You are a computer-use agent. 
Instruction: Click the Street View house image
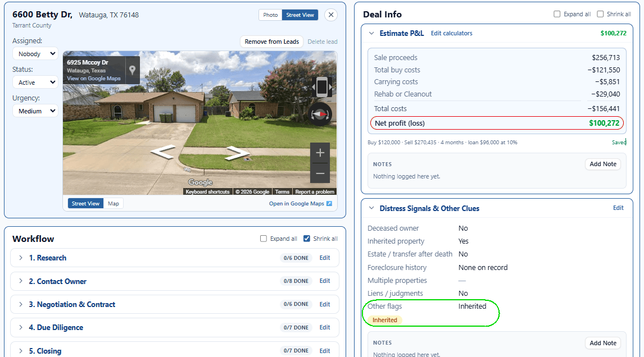pyautogui.click(x=200, y=123)
